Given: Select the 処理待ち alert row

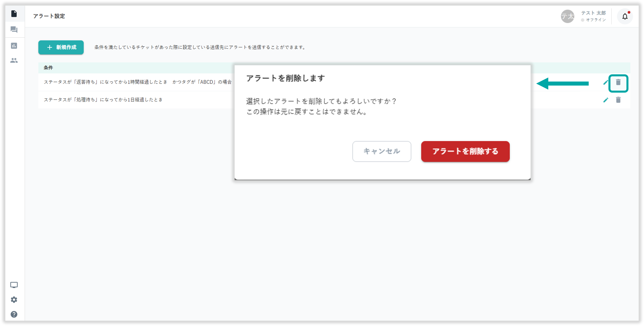Looking at the screenshot, I should 103,100.
